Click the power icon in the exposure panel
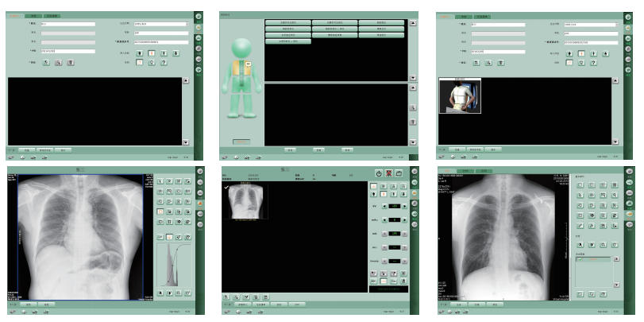Screen dimensions: 644x322 coord(379,173)
